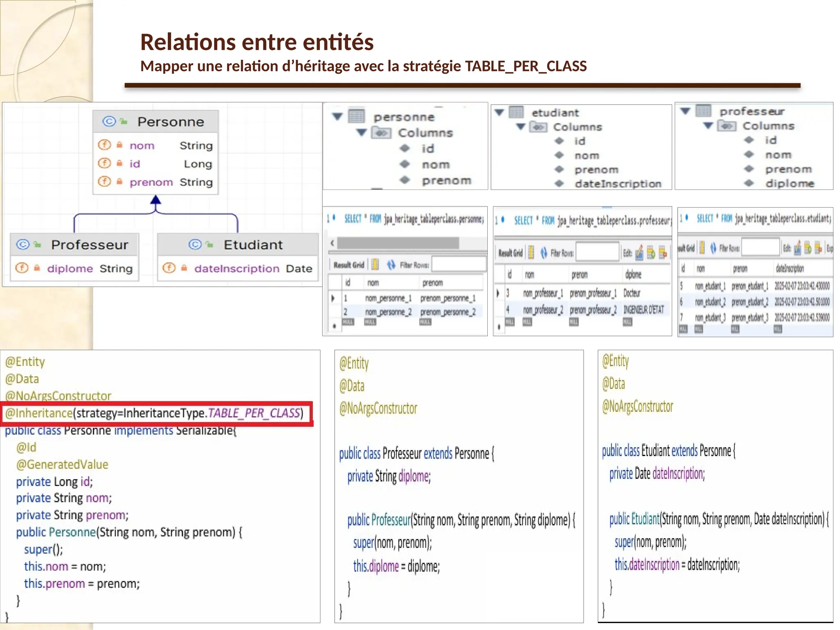
Task: Click the refresh icon in professeur result grid
Action: click(544, 253)
